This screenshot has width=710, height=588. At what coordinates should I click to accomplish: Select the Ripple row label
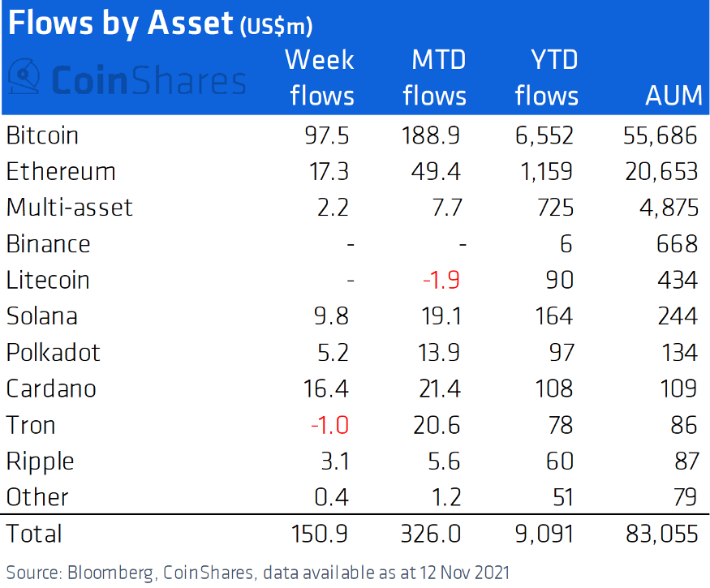pyautogui.click(x=40, y=461)
